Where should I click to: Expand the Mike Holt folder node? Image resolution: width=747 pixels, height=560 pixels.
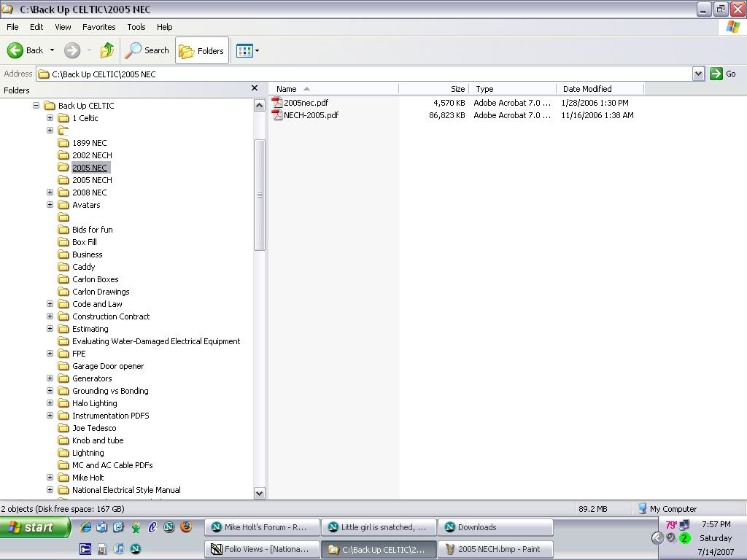pos(50,478)
